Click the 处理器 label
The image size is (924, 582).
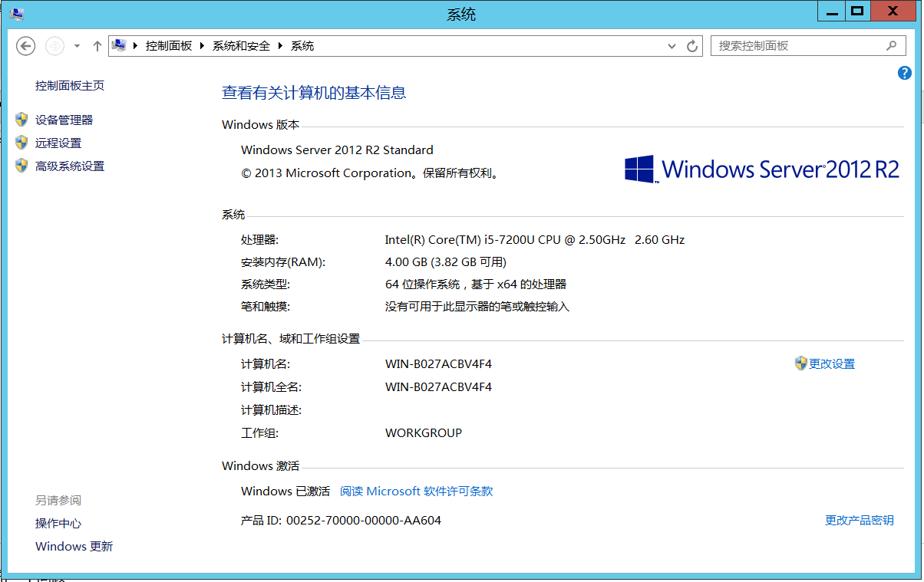[260, 240]
